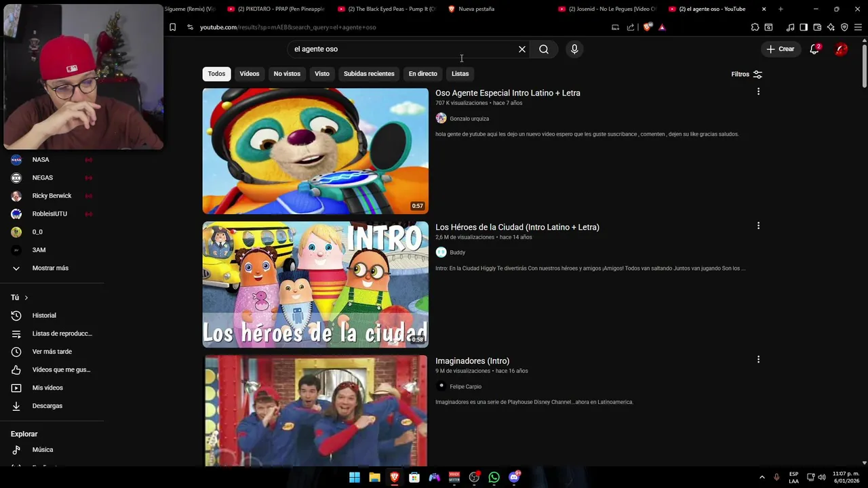The width and height of the screenshot is (868, 488).
Task: Open more options for Imaginadores video
Action: coord(758,359)
